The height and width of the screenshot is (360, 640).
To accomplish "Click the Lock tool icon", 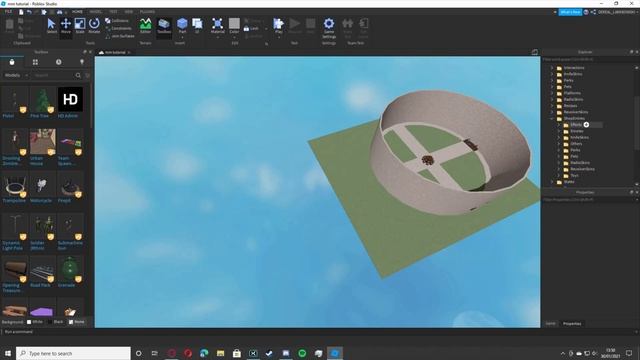I will click(x=247, y=29).
